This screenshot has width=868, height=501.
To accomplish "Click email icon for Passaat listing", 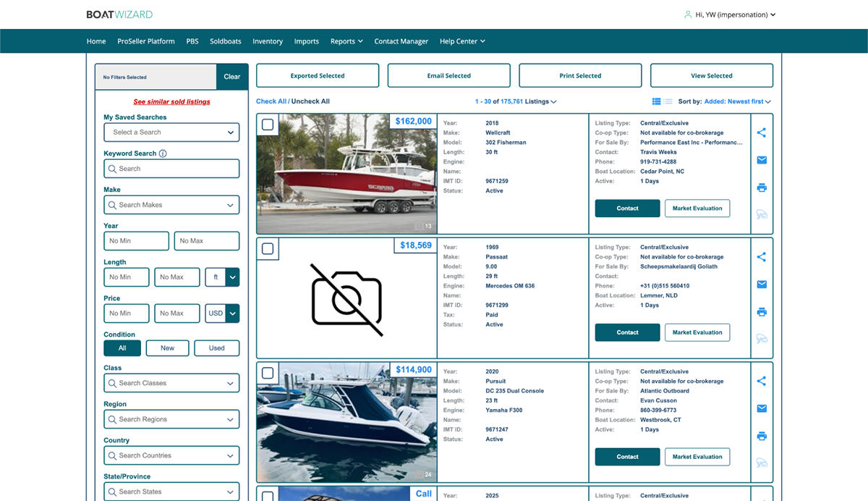I will point(761,285).
